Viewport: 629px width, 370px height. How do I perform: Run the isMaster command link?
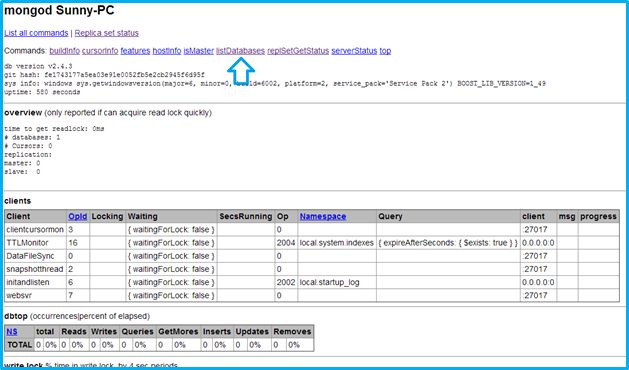click(x=199, y=51)
